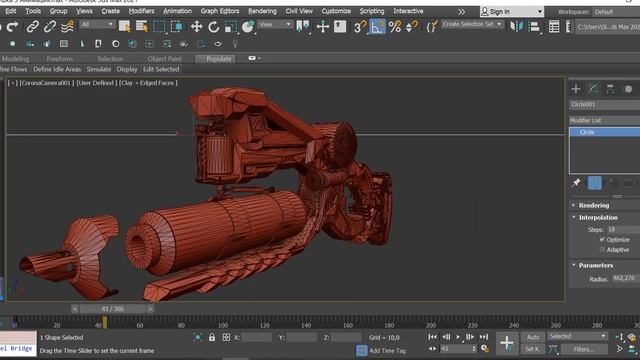
Task: Open the Sign In dropdown
Action: pyautogui.click(x=512, y=11)
